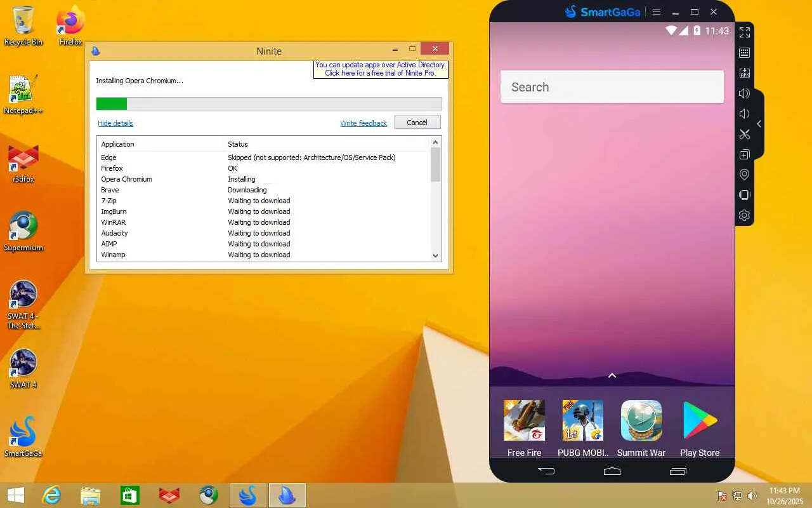Open the SmartGaGa hamburger menu

pyautogui.click(x=657, y=12)
